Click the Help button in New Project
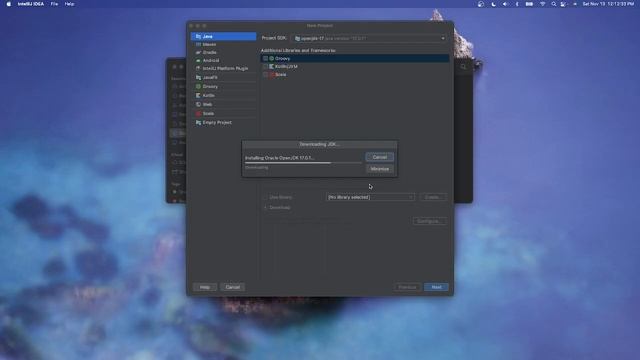 (204, 287)
